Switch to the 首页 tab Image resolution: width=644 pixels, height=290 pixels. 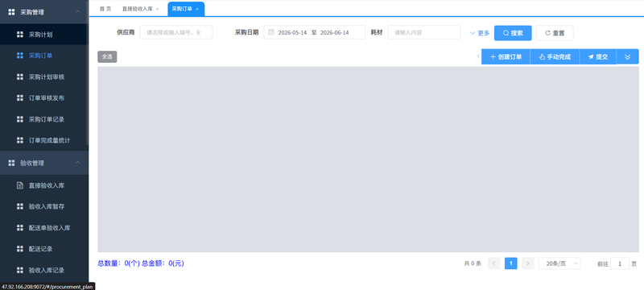point(105,9)
